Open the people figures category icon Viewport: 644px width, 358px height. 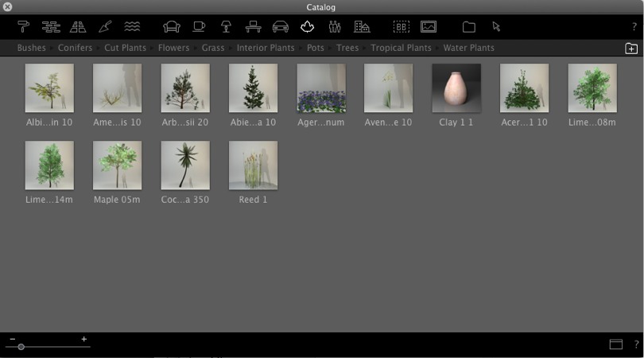coord(335,27)
